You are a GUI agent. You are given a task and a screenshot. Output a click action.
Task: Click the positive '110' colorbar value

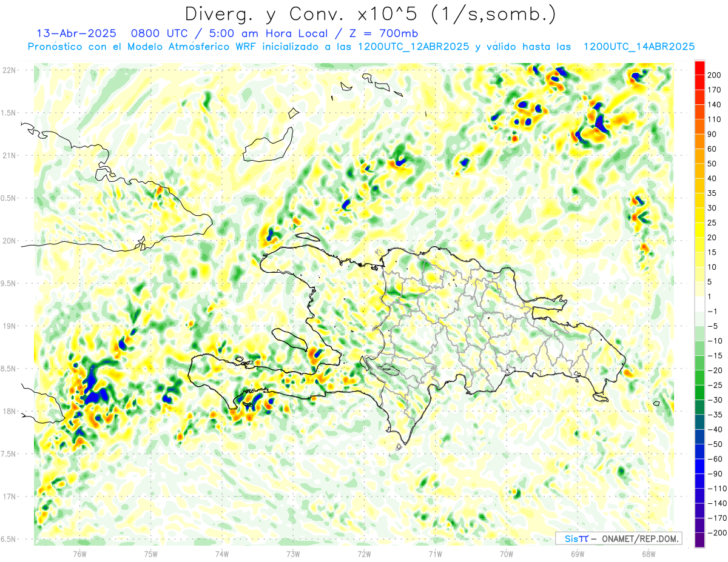pyautogui.click(x=714, y=119)
